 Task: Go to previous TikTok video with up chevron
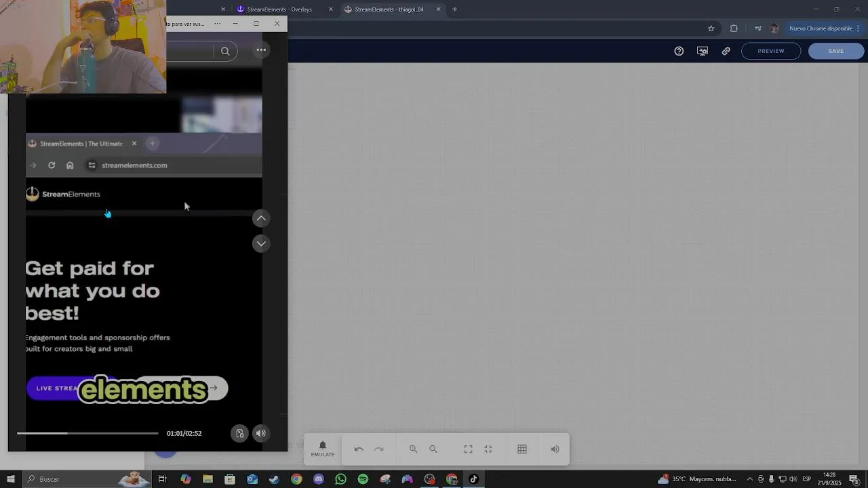pyautogui.click(x=261, y=218)
